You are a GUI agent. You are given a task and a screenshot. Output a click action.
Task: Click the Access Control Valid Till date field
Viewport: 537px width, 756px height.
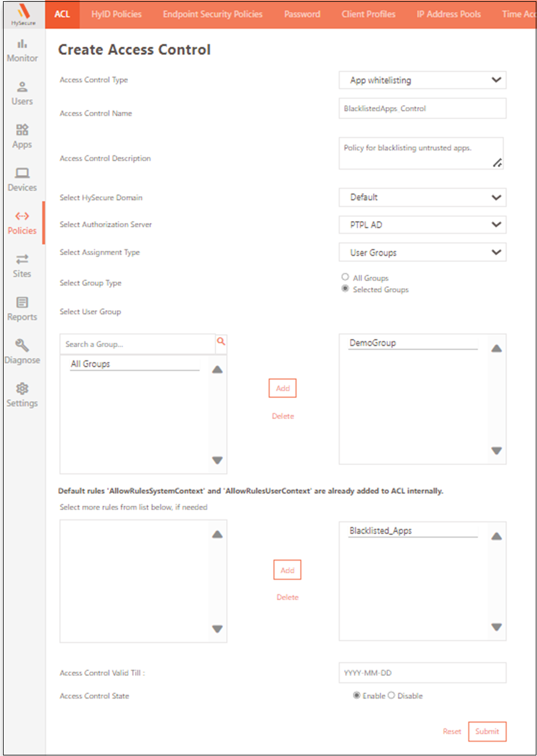tap(422, 672)
